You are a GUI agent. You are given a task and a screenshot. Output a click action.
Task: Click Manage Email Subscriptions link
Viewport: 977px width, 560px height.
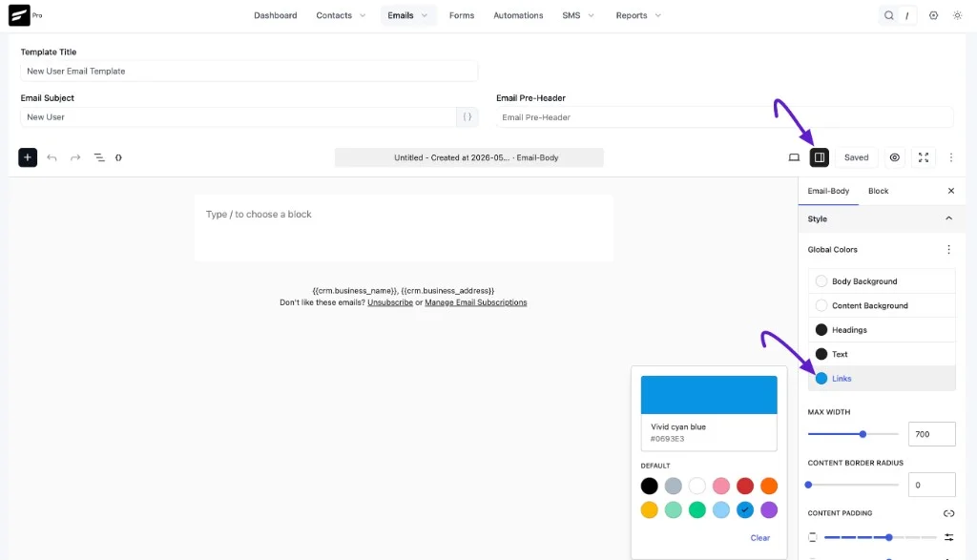click(475, 302)
